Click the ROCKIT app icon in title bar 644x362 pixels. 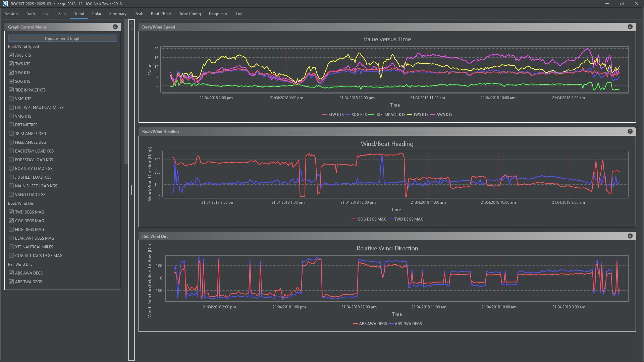pyautogui.click(x=5, y=4)
